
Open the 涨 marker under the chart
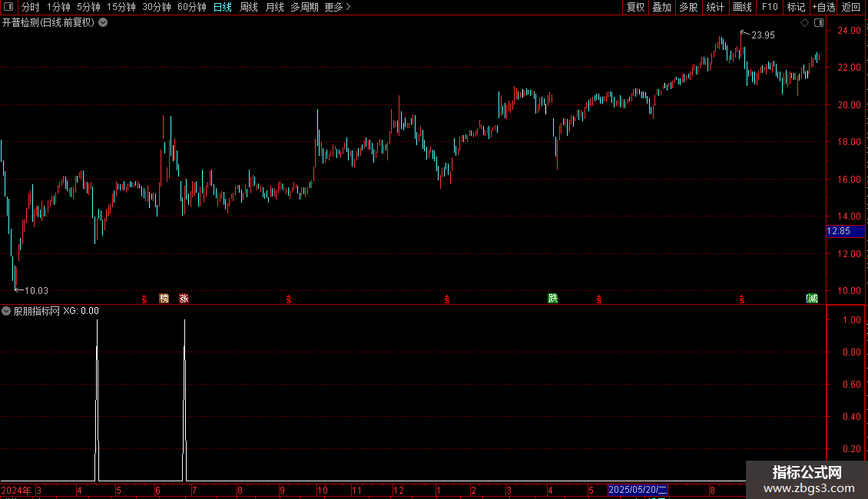pos(184,298)
